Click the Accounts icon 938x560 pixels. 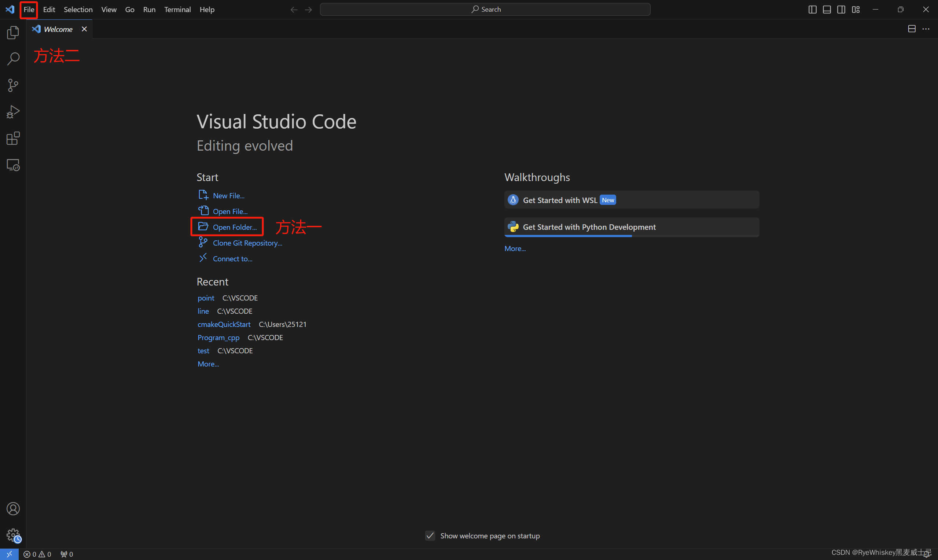(x=13, y=509)
